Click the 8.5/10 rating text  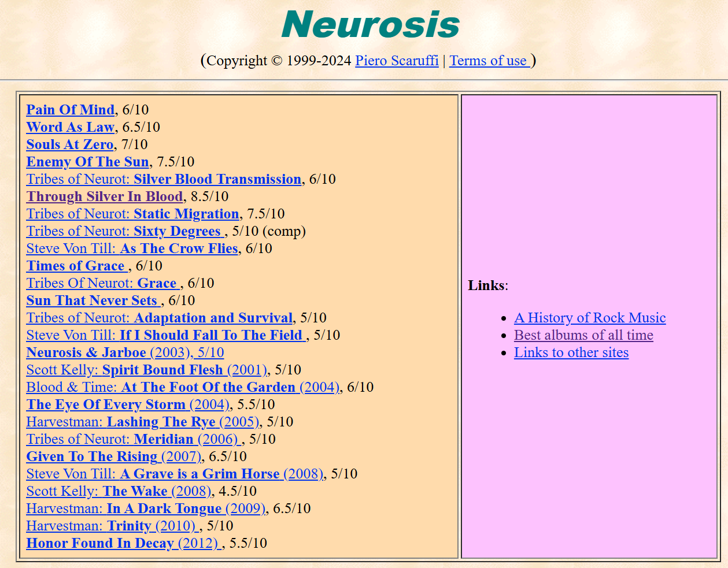(x=209, y=196)
